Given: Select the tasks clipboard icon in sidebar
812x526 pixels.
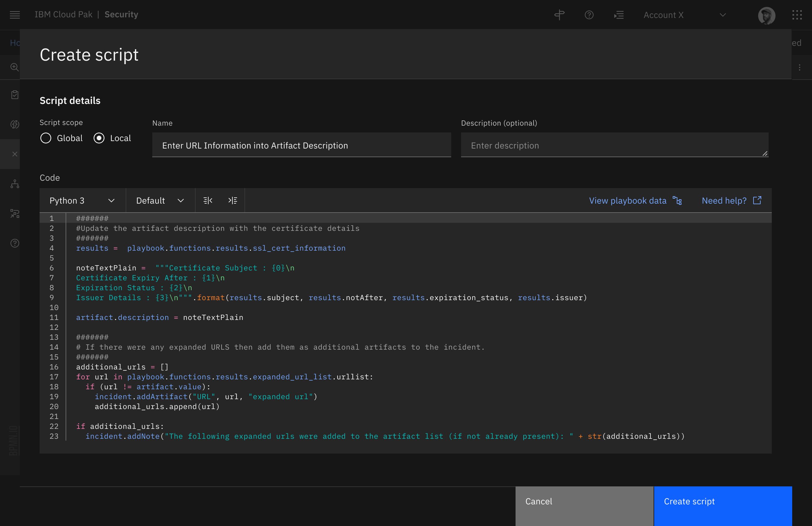Looking at the screenshot, I should 14,94.
